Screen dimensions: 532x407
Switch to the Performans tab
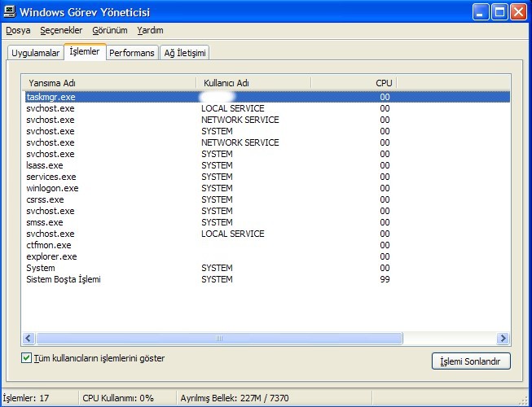click(132, 53)
